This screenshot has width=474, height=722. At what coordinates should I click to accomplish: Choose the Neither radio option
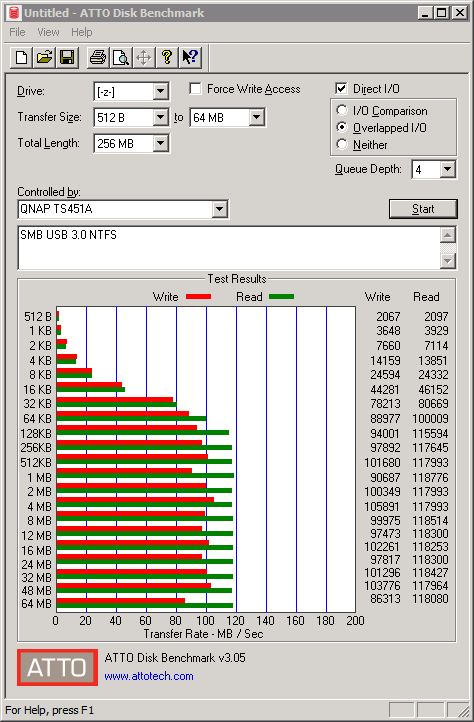click(x=342, y=145)
